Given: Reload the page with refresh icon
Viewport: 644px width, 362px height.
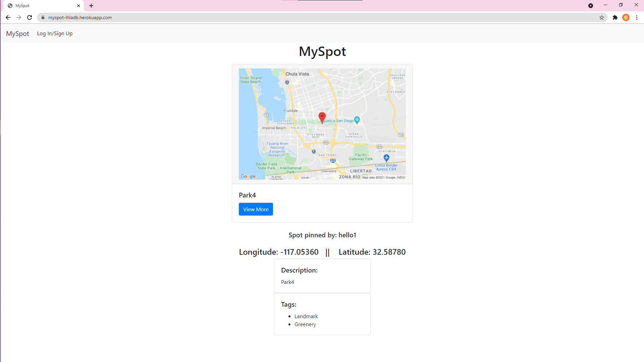Looking at the screenshot, I should (30, 17).
